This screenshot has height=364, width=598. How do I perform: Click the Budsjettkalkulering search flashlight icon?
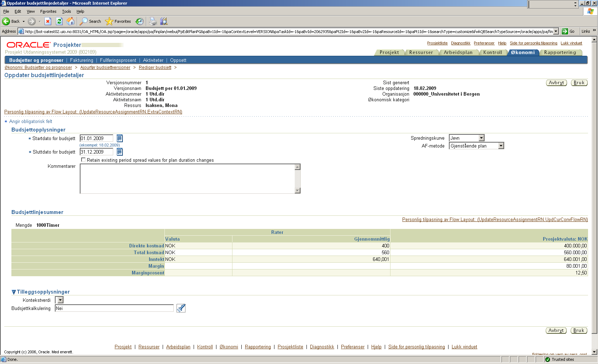pyautogui.click(x=181, y=308)
